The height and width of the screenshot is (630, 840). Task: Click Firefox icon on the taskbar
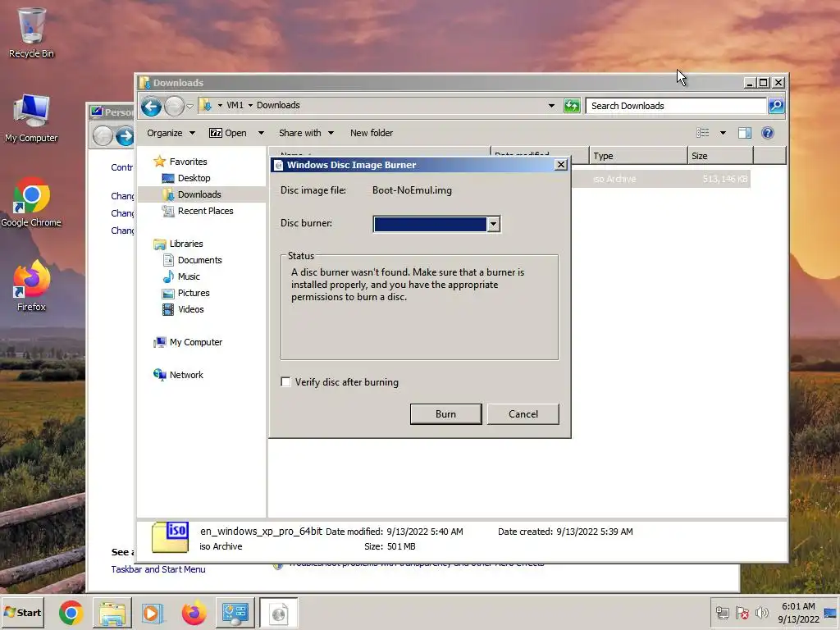point(194,613)
